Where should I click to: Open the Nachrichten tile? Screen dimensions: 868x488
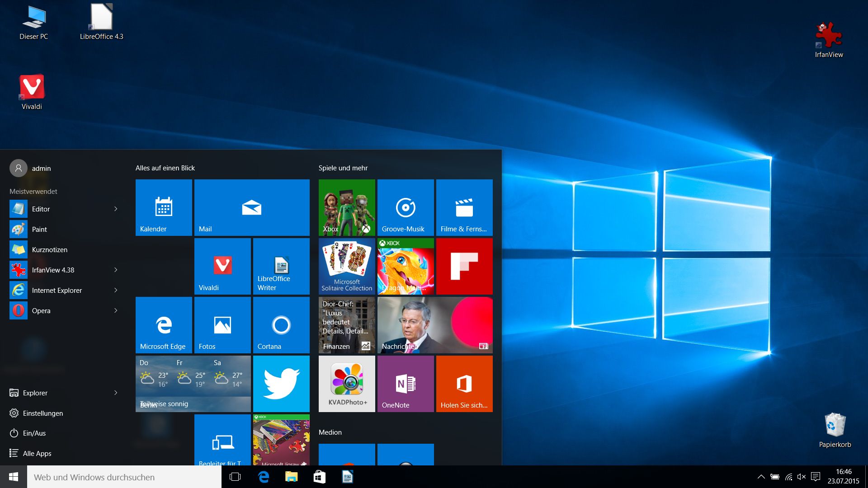[x=435, y=325]
